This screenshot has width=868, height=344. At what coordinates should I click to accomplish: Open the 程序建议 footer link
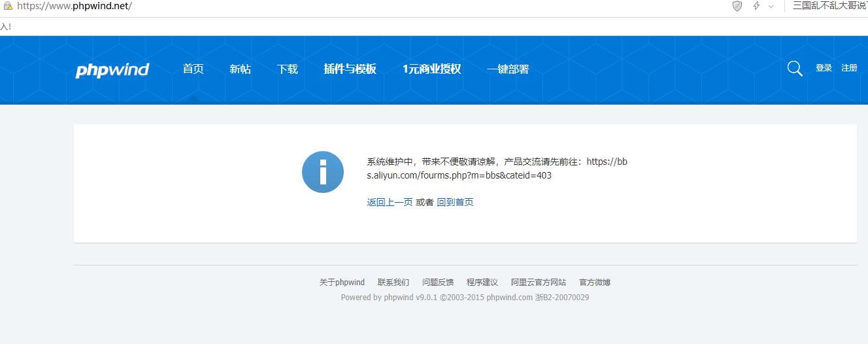pos(482,283)
